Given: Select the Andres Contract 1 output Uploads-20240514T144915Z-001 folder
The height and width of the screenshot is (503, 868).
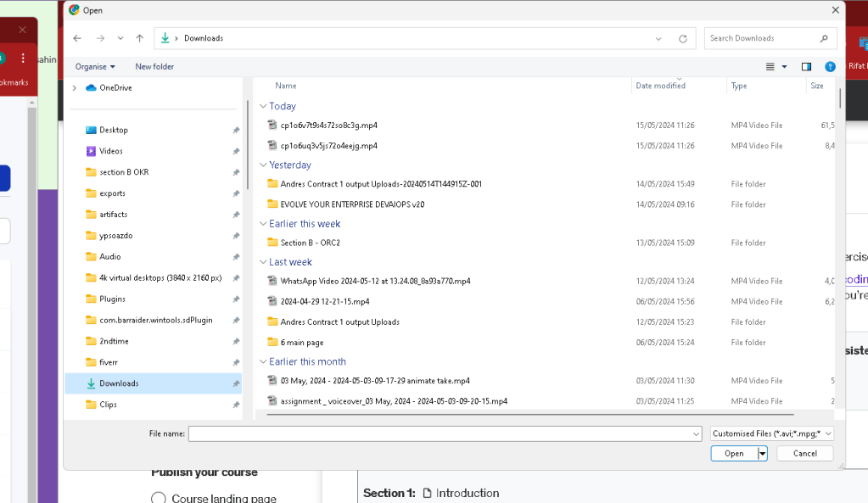Looking at the screenshot, I should [381, 184].
